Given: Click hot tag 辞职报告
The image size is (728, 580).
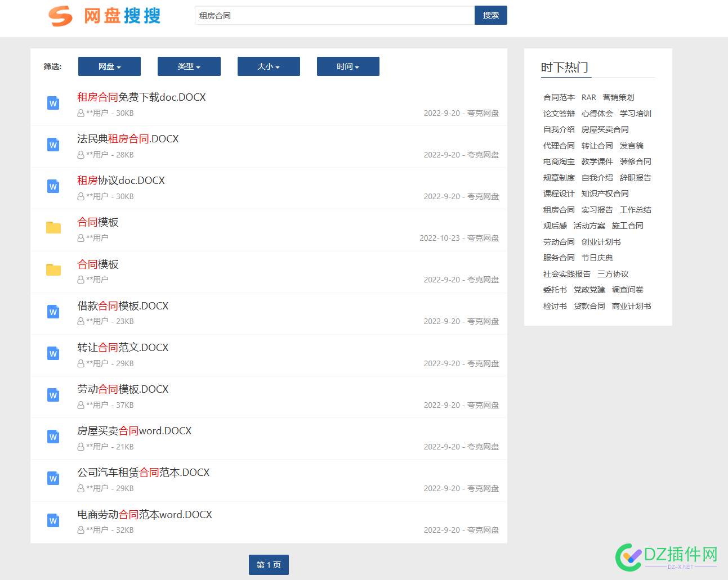Looking at the screenshot, I should pos(636,178).
